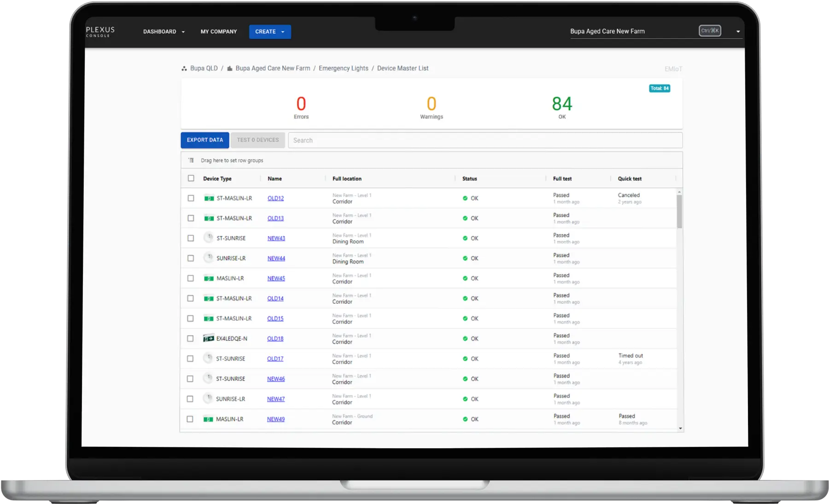Sort by Device Type column header
This screenshot has height=504, width=829.
pos(217,179)
